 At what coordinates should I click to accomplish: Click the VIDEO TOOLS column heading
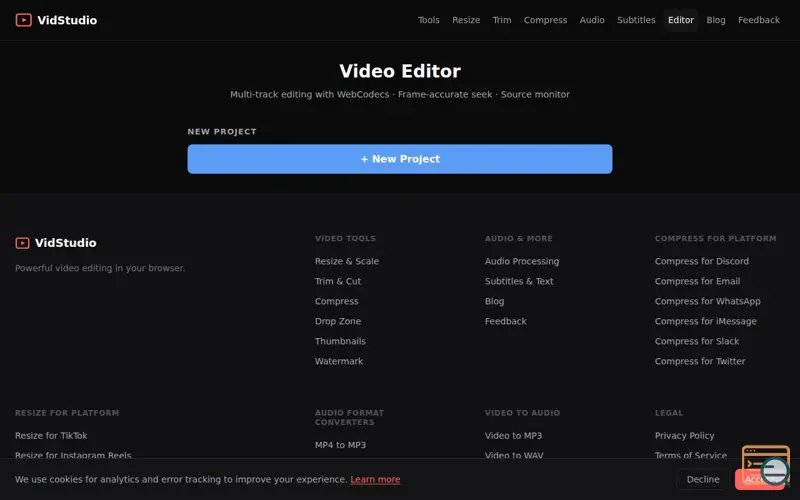tap(345, 238)
